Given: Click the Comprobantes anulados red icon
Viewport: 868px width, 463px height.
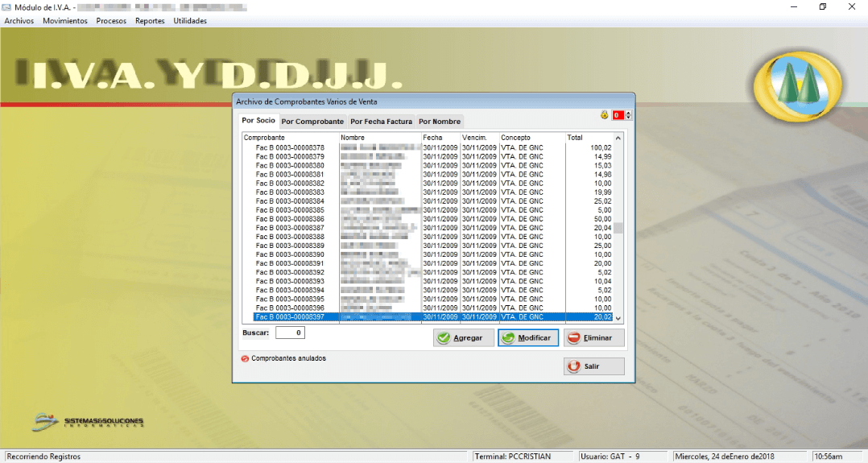Looking at the screenshot, I should (x=245, y=359).
